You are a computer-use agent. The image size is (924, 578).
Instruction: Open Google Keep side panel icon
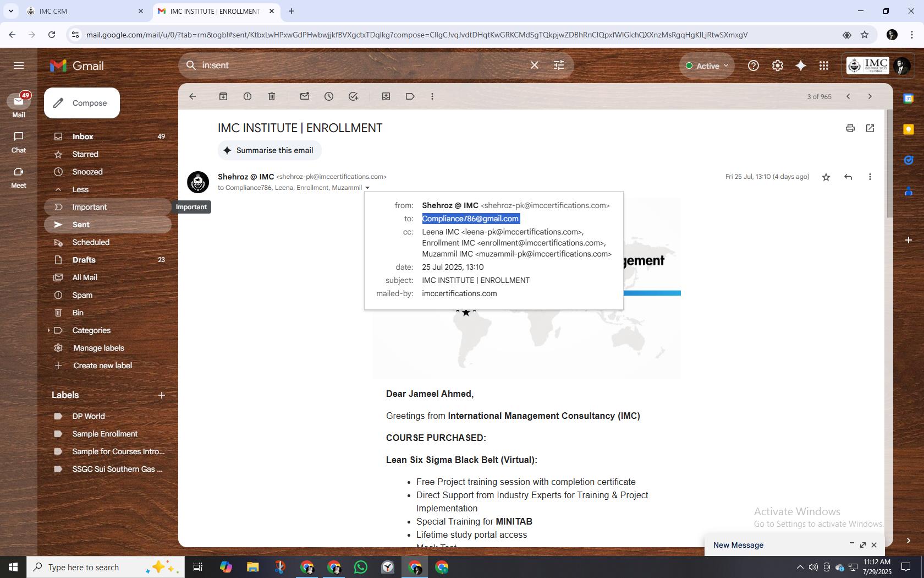click(x=909, y=129)
